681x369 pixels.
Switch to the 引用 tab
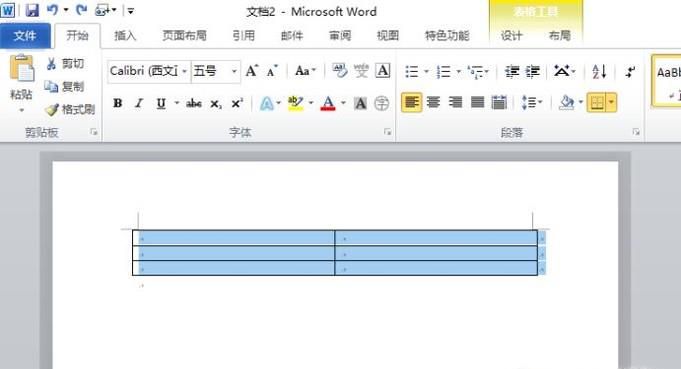click(x=243, y=36)
